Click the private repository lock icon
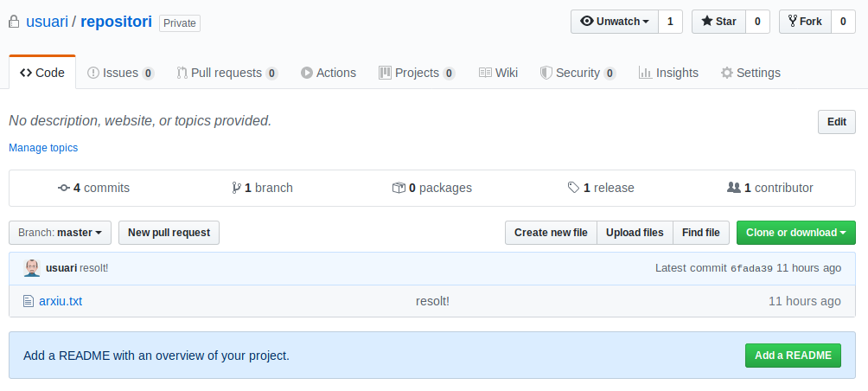Image resolution: width=868 pixels, height=391 pixels. coord(15,22)
